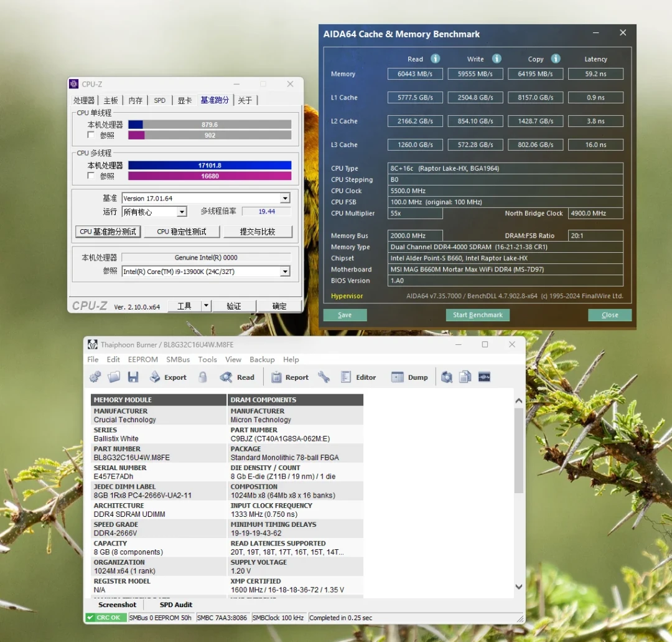Click the 工具 button in CPU-Z
This screenshot has height=642, width=672.
[184, 305]
